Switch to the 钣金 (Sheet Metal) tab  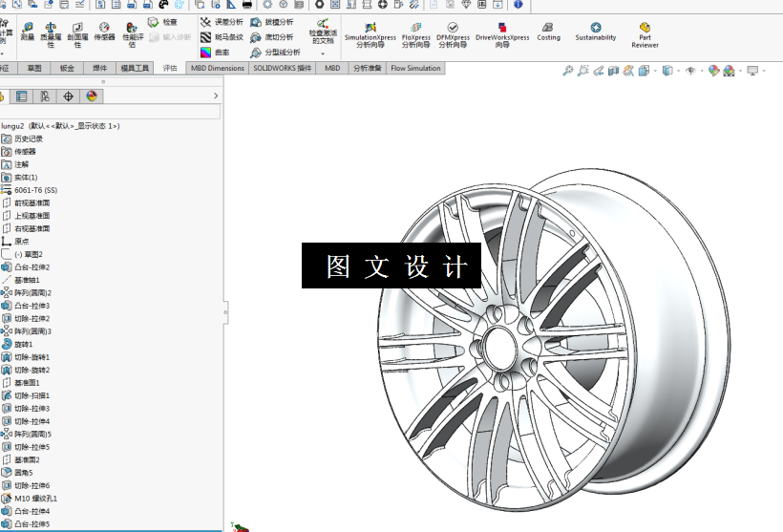pos(67,68)
